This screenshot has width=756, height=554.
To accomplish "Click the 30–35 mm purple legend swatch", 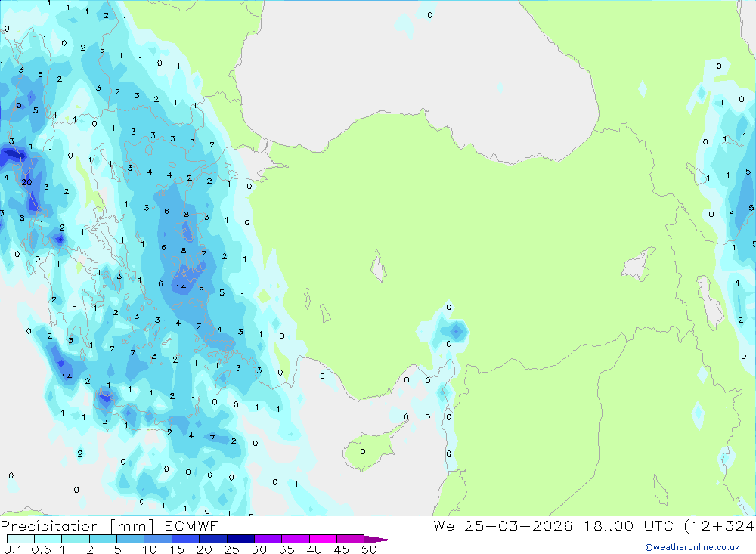I will pos(268,539).
